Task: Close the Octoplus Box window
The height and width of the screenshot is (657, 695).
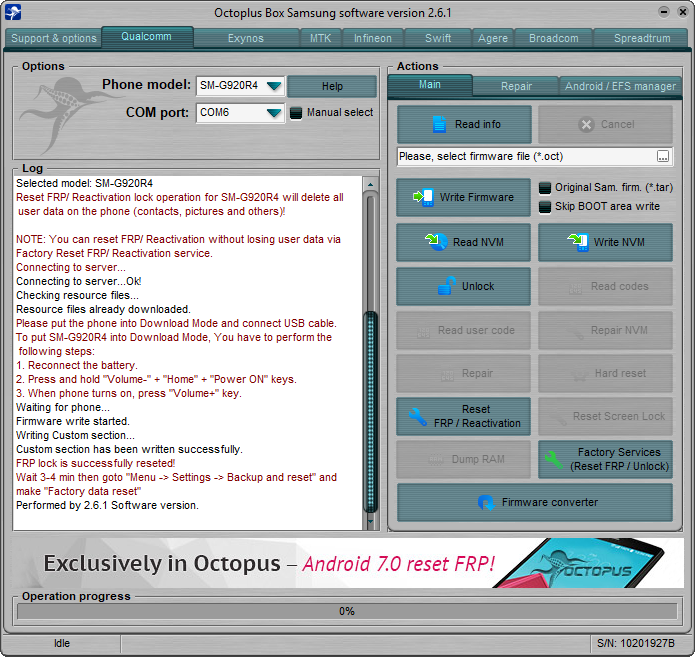Action: click(x=683, y=12)
